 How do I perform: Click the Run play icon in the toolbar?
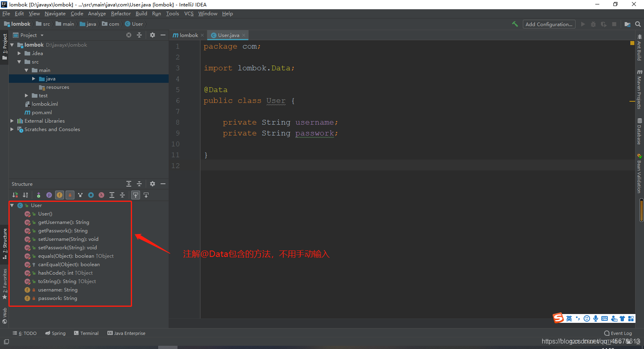[x=583, y=24]
